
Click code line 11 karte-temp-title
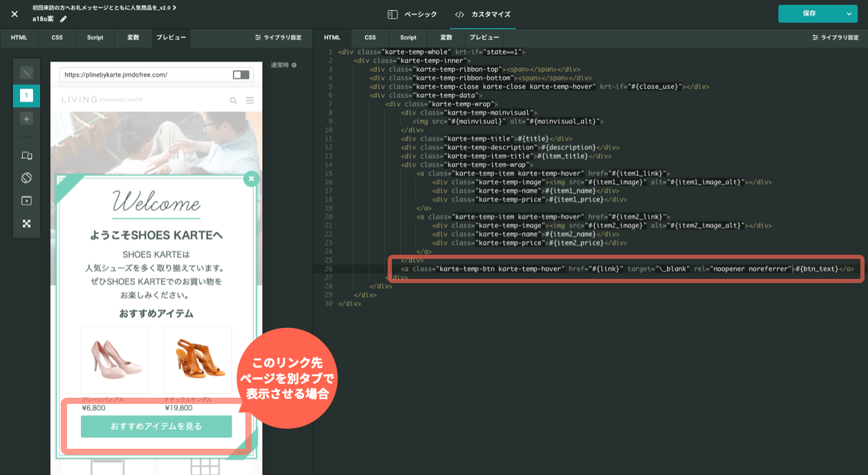(487, 139)
